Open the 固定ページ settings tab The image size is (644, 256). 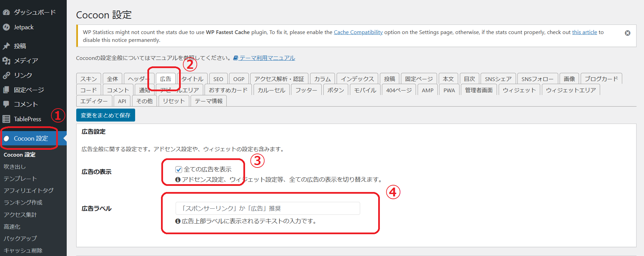coord(419,79)
